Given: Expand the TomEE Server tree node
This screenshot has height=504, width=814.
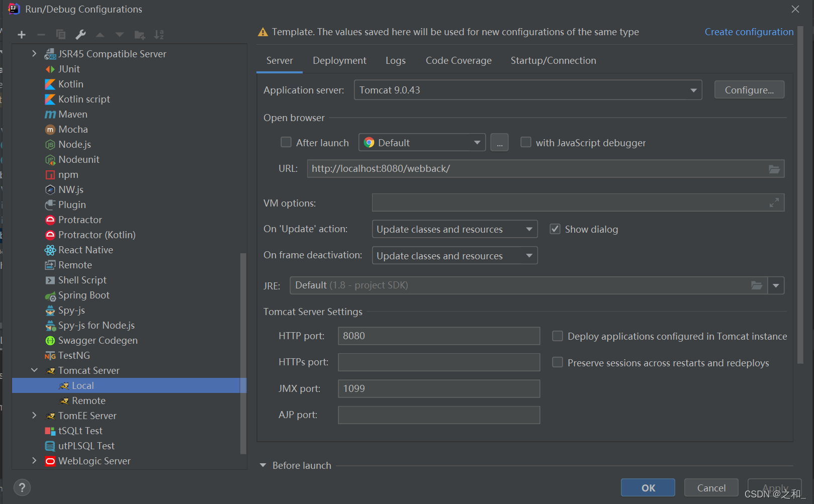Looking at the screenshot, I should [x=34, y=416].
